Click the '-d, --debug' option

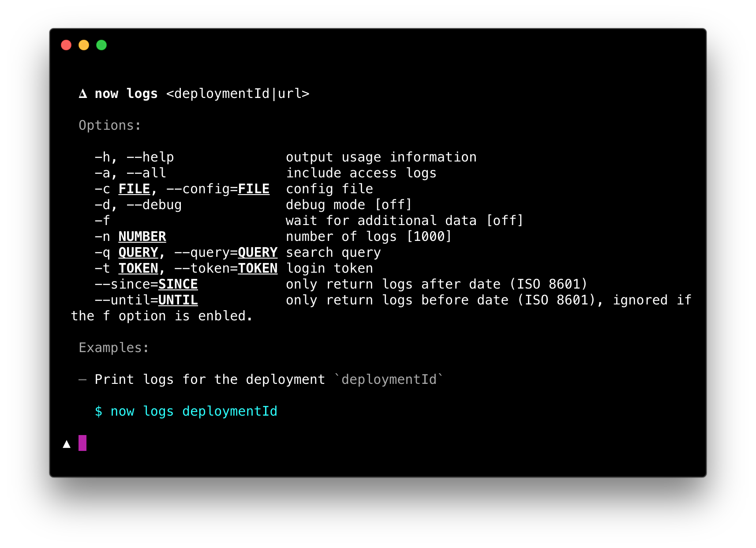tap(138, 205)
